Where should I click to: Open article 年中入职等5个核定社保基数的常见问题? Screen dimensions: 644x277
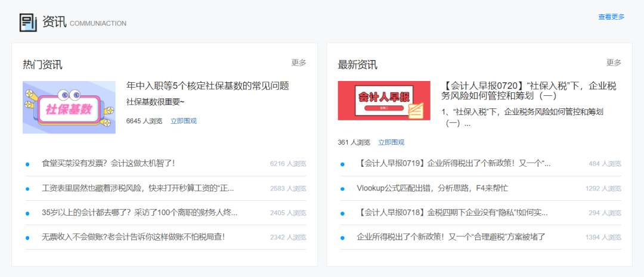[208, 86]
